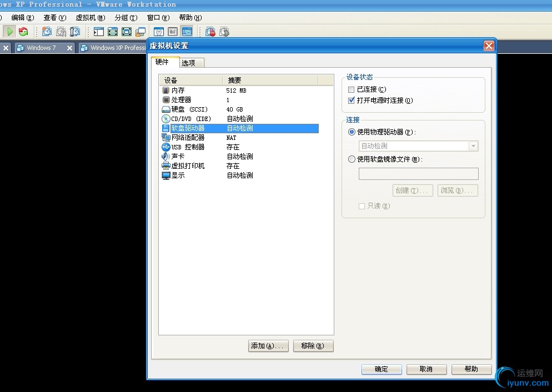Switch to the 选项 tab

tap(191, 63)
